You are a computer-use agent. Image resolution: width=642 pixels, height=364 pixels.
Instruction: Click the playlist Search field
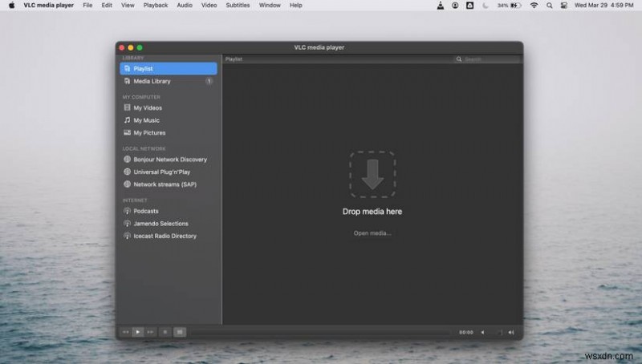(x=487, y=59)
